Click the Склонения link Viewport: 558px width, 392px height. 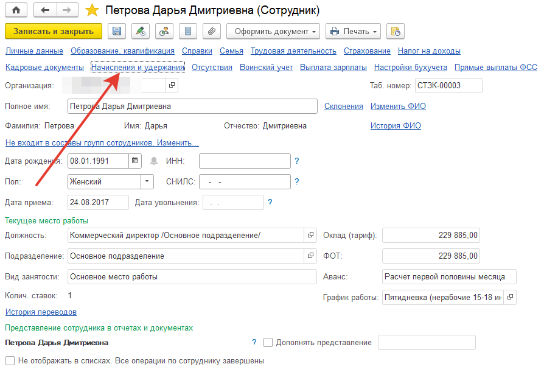343,106
